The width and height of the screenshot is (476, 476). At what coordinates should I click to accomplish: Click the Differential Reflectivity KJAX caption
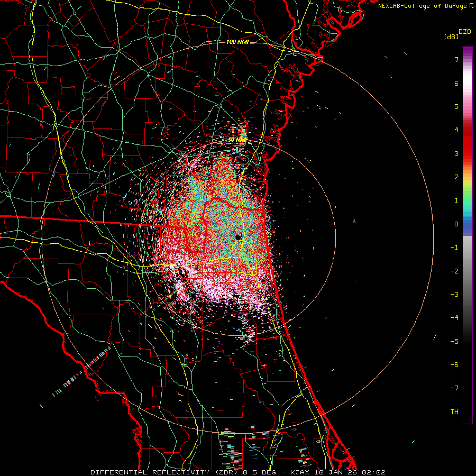[x=238, y=472]
